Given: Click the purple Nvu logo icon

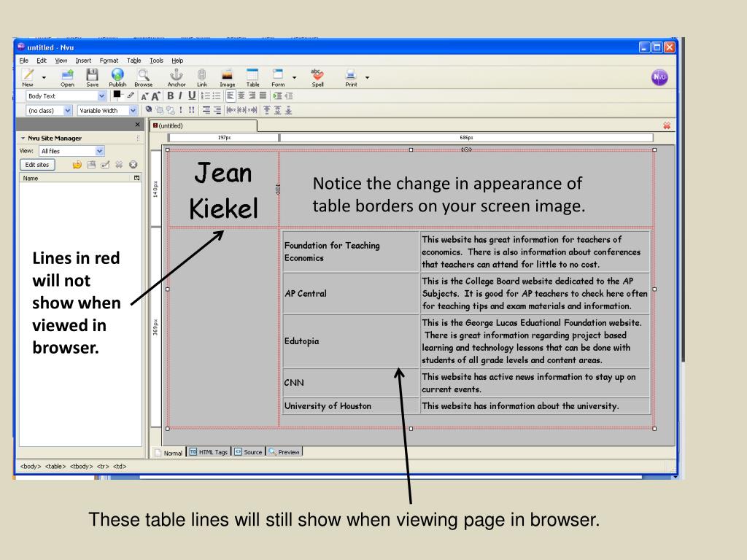Looking at the screenshot, I should click(659, 77).
